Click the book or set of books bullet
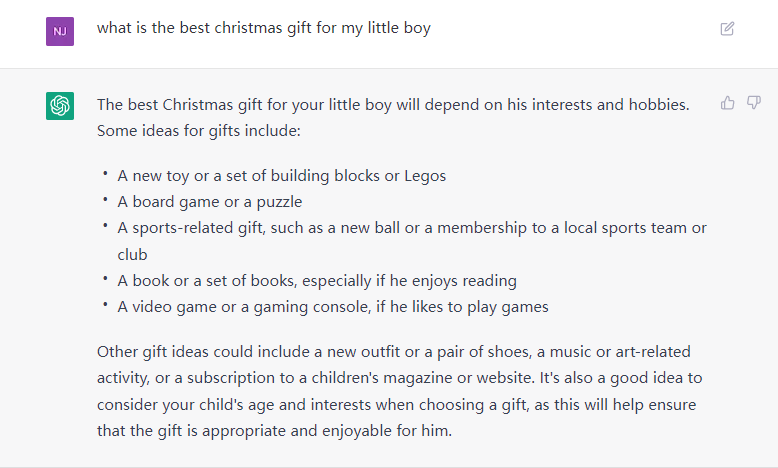Viewport: 778px width, 468px height. coord(317,281)
